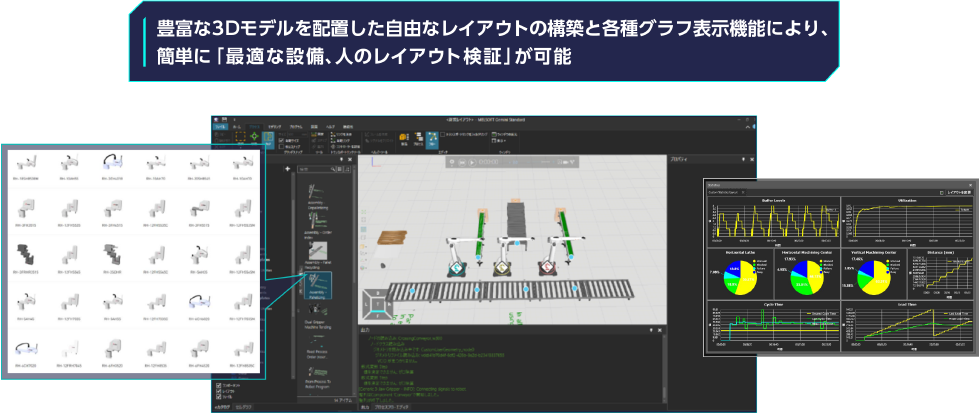Switch to the 出力 tab at bottom
This screenshot has height=413, width=979.
click(365, 408)
